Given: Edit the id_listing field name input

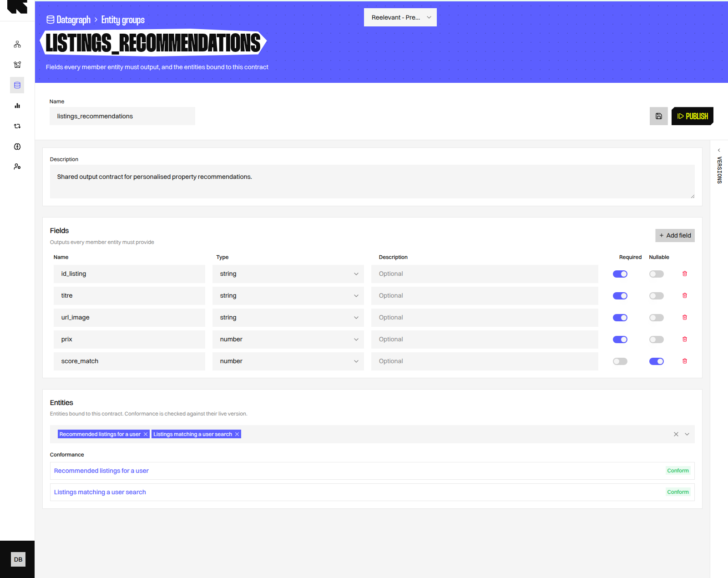Looking at the screenshot, I should click(x=129, y=274).
